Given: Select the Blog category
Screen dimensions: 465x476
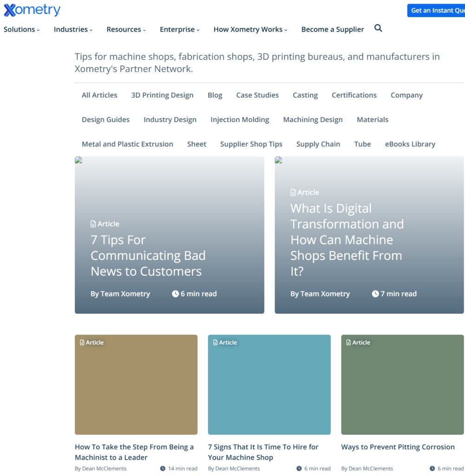Looking at the screenshot, I should click(x=215, y=95).
